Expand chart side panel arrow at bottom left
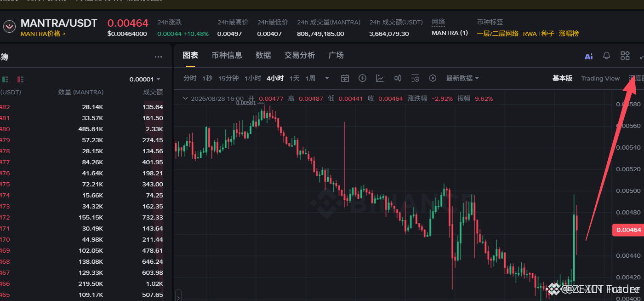The height and width of the screenshot is (301, 644). (x=178, y=295)
